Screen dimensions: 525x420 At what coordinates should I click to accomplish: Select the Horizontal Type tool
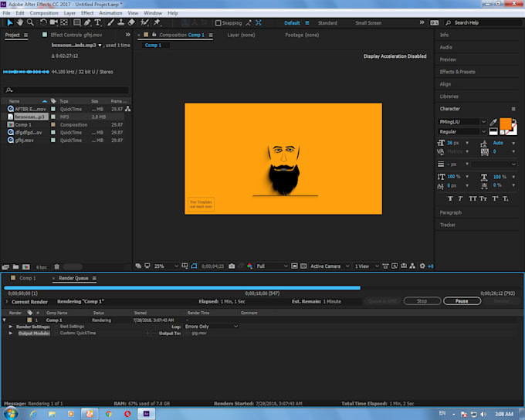coord(97,22)
